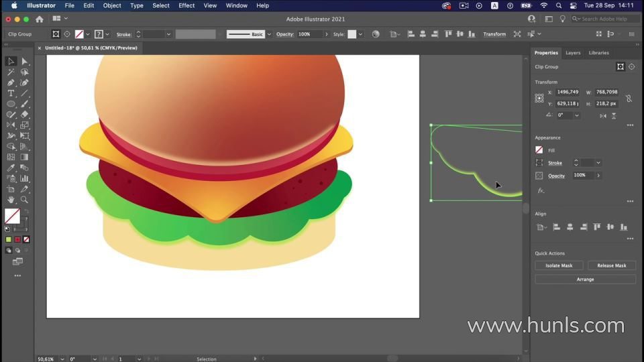Toggle Edit Clipping Path in Properties panel
The width and height of the screenshot is (644, 362).
click(620, 66)
